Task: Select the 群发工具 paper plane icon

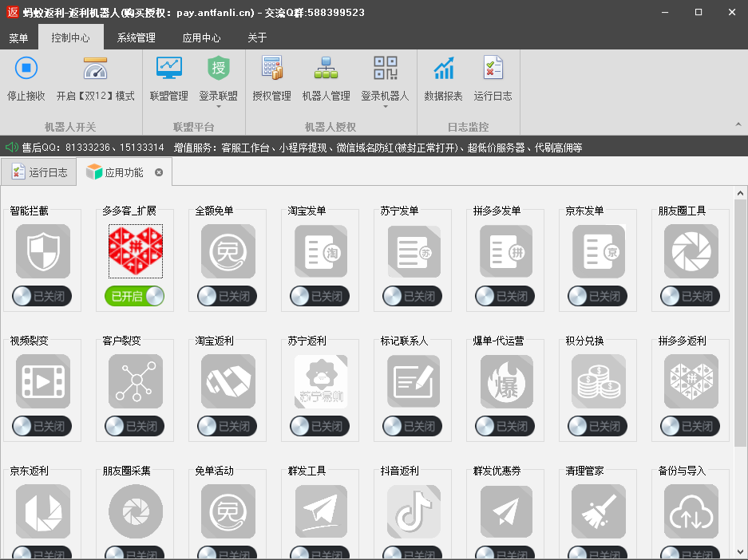Action: pos(321,511)
